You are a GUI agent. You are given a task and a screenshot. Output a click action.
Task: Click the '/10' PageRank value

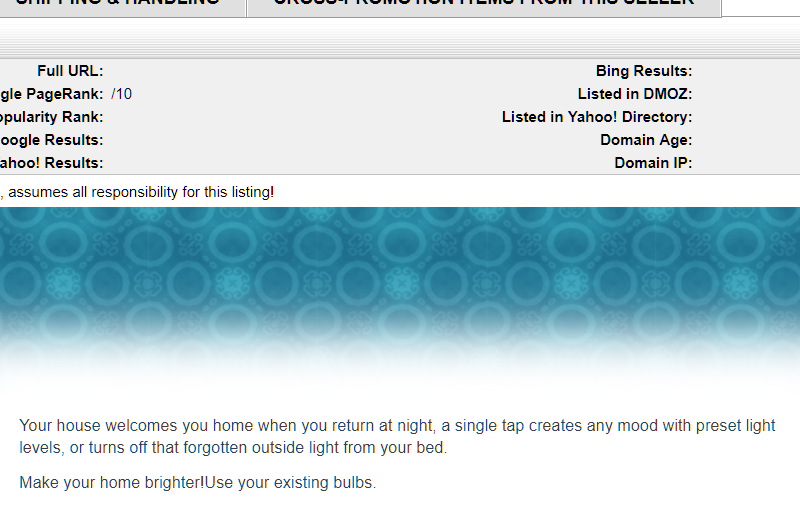121,94
